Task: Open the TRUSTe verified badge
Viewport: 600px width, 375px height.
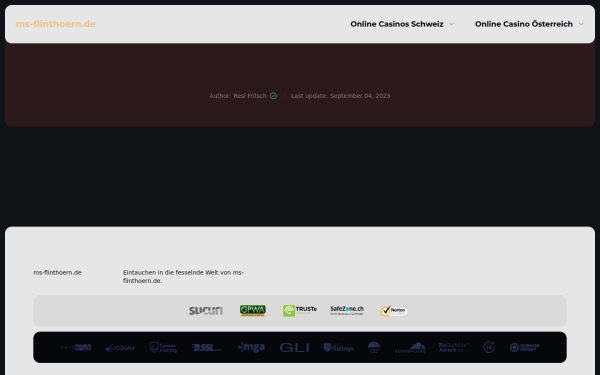Action: (300, 310)
